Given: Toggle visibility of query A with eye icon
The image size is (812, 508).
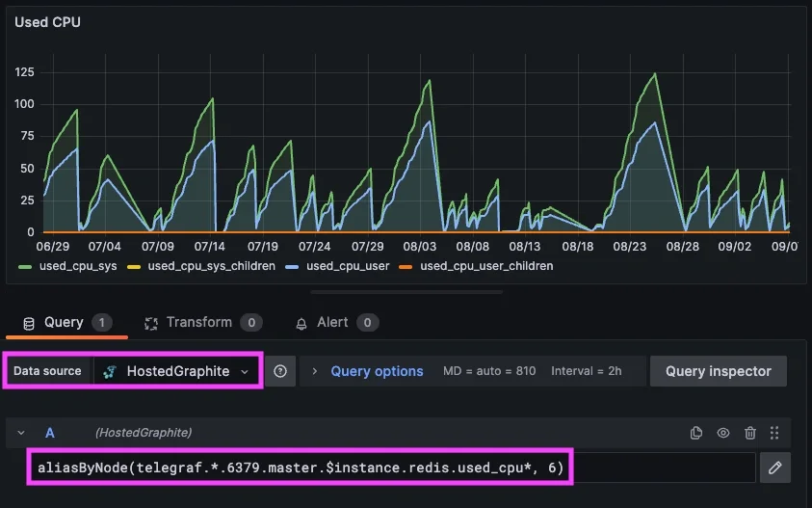Looking at the screenshot, I should tap(723, 433).
